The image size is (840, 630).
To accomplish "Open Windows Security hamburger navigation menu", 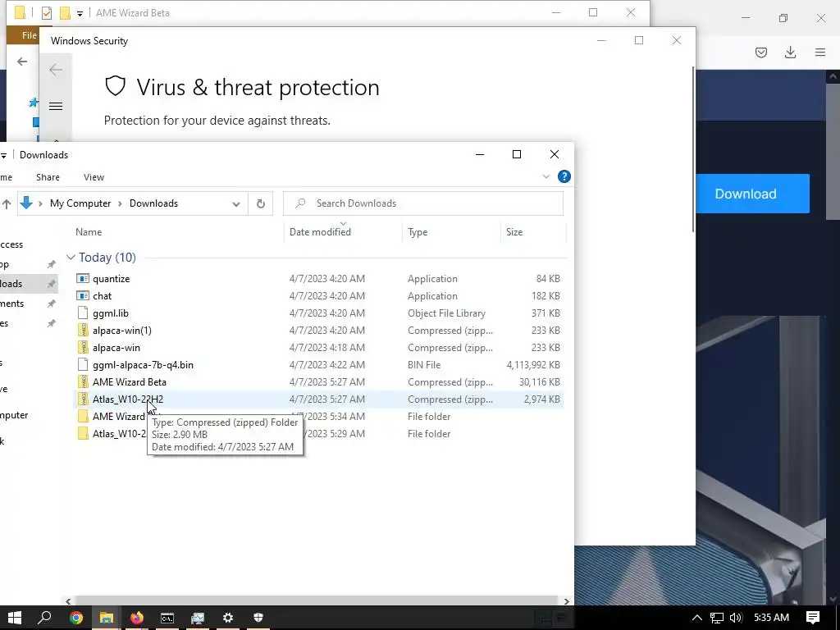I will tap(56, 106).
